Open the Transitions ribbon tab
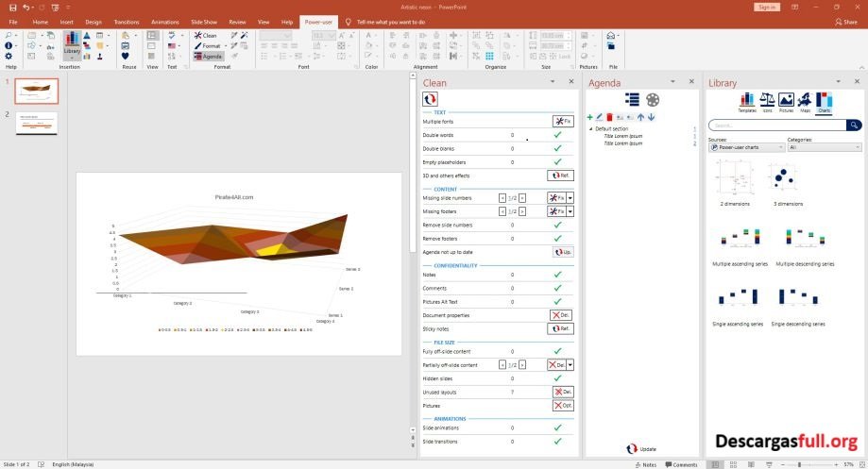Viewport: 868px width, 469px height. [127, 22]
